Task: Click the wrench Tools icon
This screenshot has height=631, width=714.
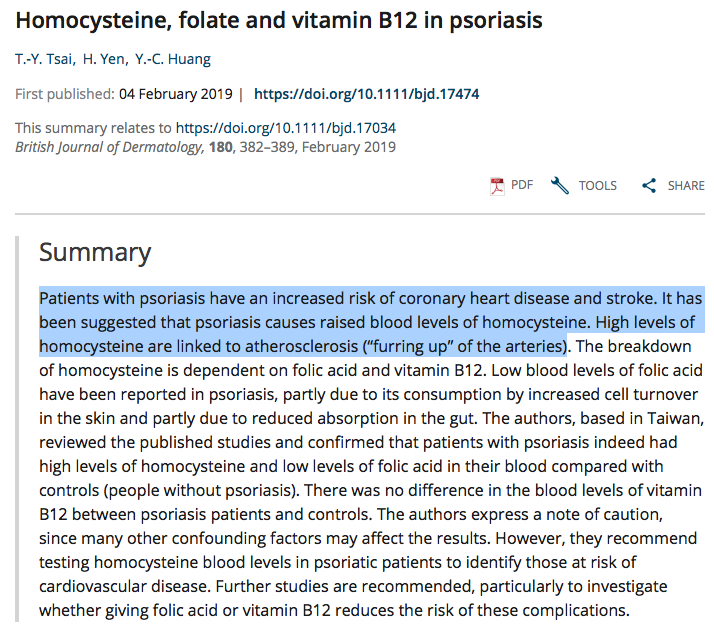Action: coord(560,185)
